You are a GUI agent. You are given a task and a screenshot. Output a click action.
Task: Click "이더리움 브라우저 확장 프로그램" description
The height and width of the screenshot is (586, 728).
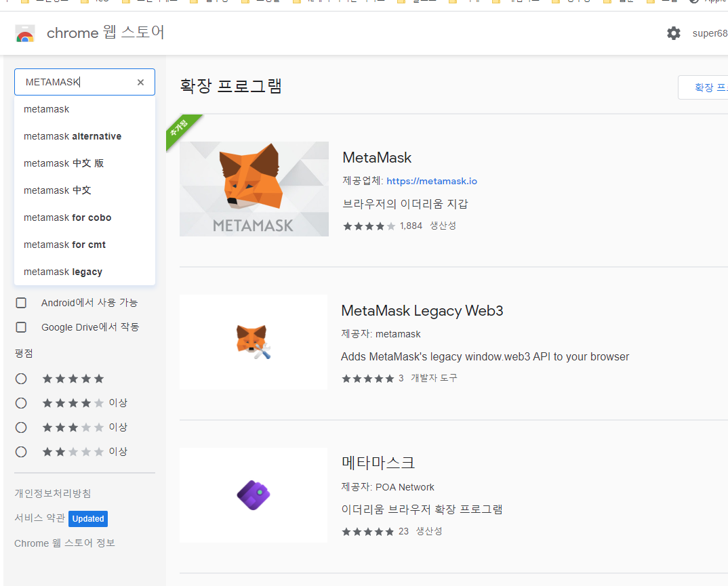click(x=422, y=509)
